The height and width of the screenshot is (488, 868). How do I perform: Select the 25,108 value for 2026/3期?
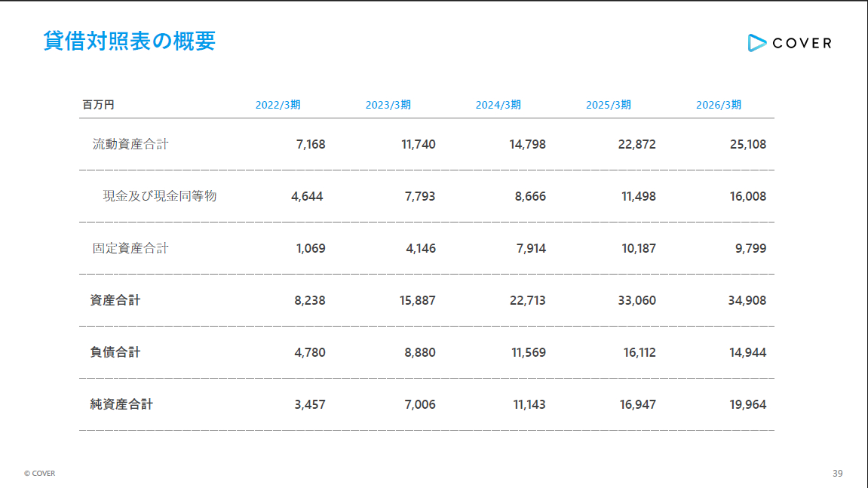pos(748,145)
